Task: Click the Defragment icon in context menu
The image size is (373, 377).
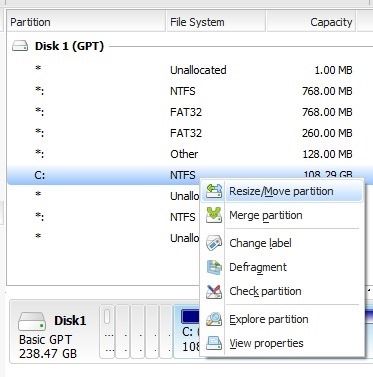Action: pos(214,267)
